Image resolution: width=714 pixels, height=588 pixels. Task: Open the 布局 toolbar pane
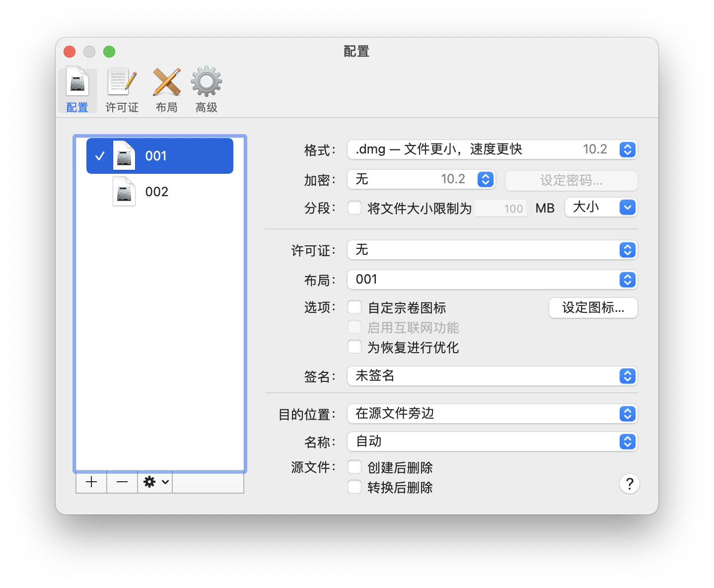(x=166, y=90)
